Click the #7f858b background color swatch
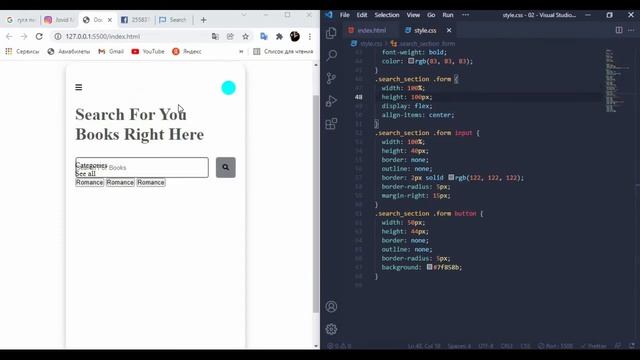 [429, 267]
